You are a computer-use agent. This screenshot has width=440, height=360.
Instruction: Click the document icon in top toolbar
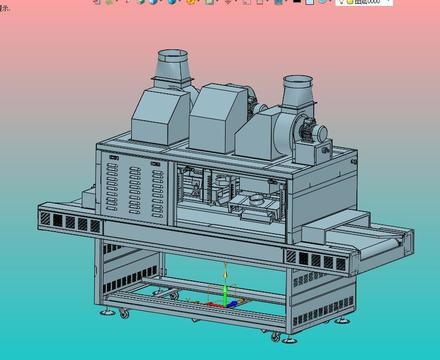click(x=209, y=2)
